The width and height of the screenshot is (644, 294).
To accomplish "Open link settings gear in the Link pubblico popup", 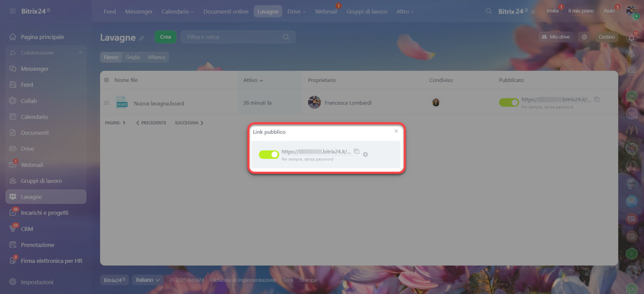I will [x=365, y=154].
